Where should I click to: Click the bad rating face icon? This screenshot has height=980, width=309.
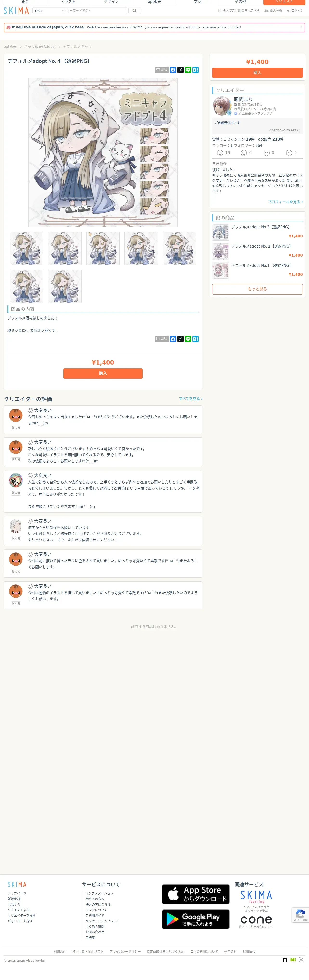coord(289,153)
